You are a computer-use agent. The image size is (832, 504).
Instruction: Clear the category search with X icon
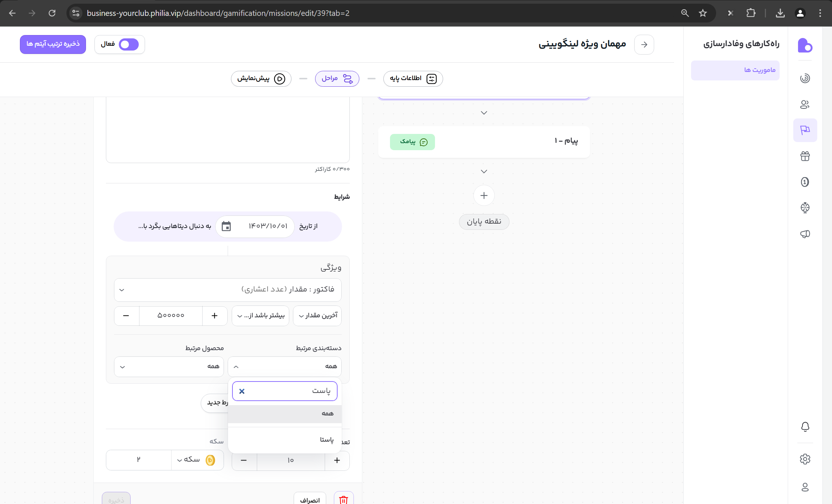coord(242,391)
